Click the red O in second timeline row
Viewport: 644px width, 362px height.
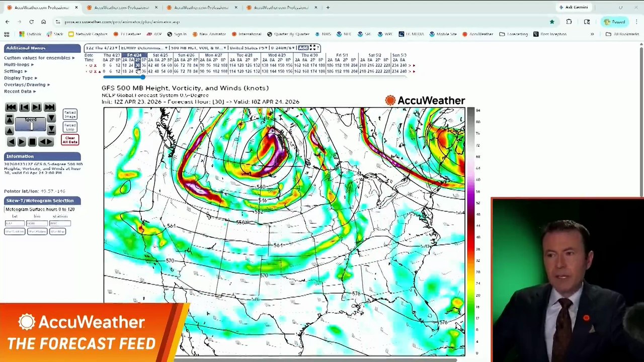click(91, 71)
